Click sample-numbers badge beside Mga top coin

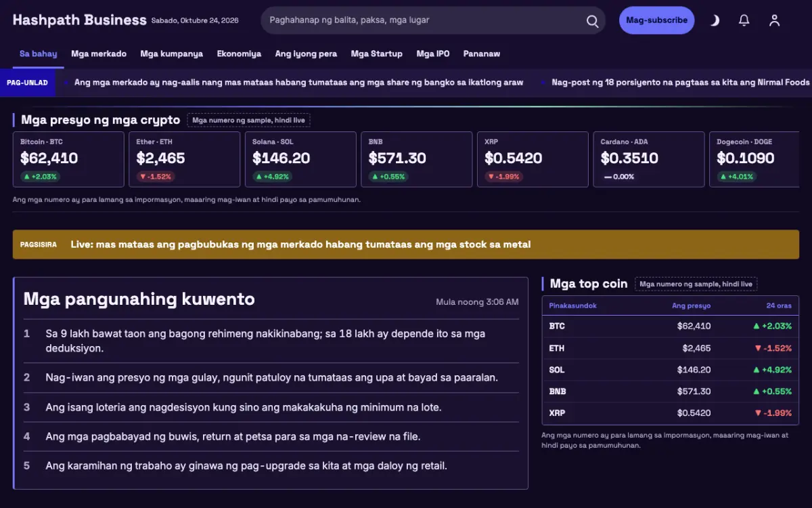[696, 284]
